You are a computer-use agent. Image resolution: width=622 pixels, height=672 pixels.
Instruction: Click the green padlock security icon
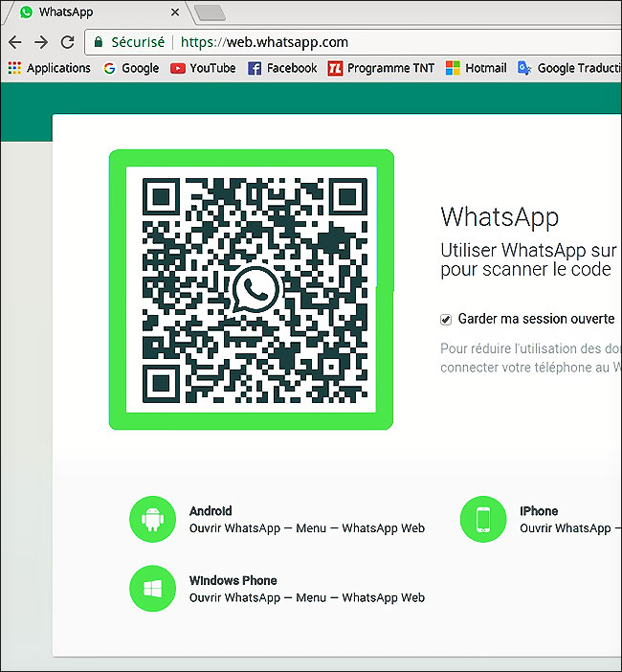tap(99, 42)
